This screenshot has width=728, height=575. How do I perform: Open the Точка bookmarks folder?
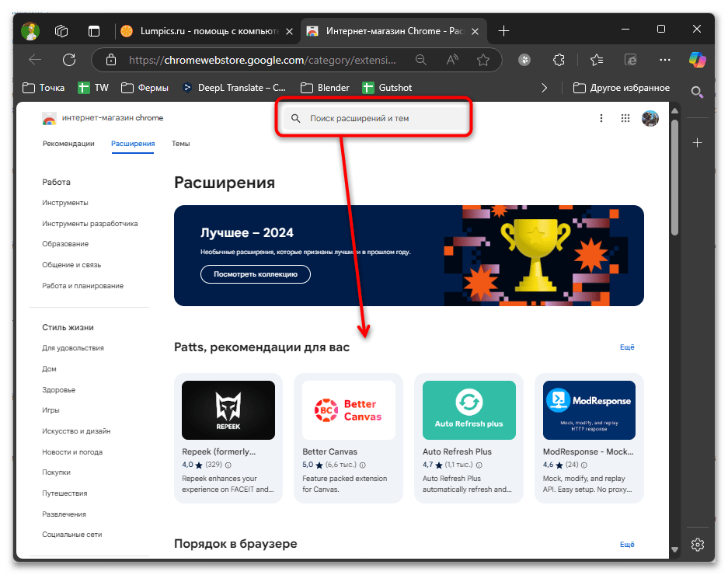(x=44, y=88)
